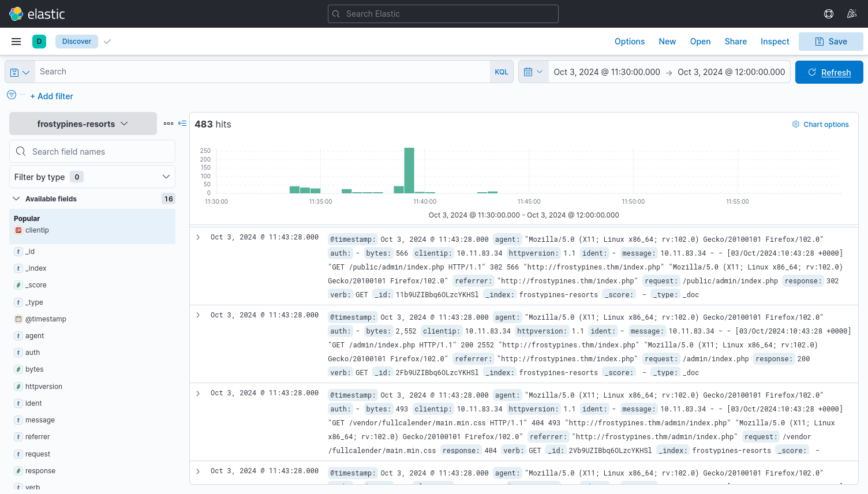Click the agent text type icon
Screen dimensions: 868x494
[18, 336]
